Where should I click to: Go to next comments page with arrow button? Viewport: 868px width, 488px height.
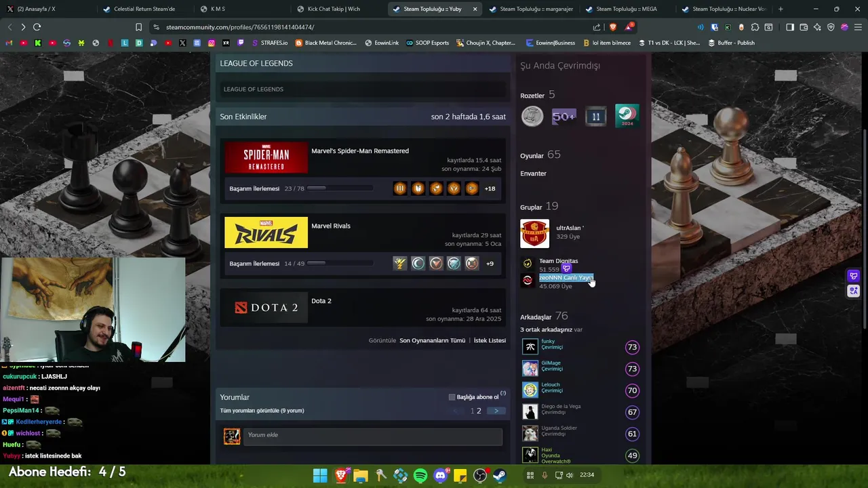(496, 411)
